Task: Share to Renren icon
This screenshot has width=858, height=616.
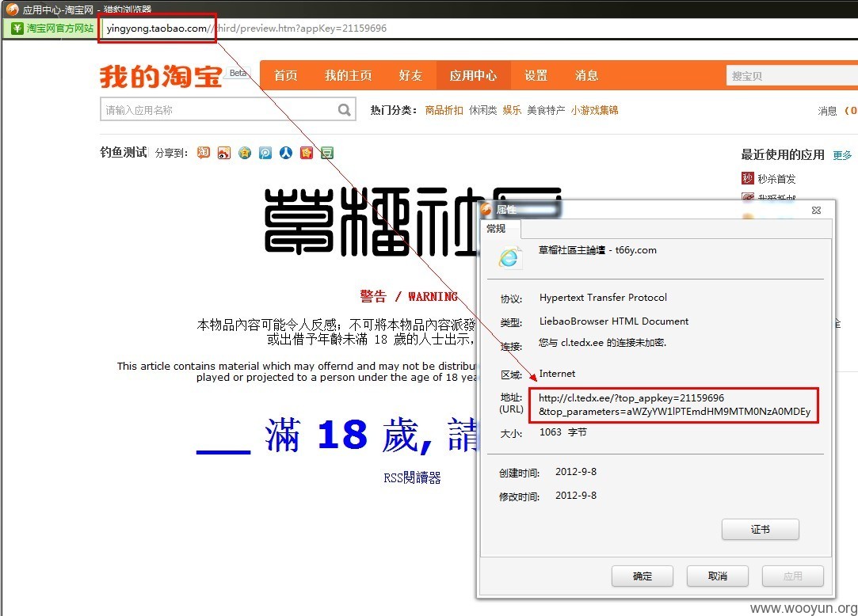Action: click(x=286, y=153)
